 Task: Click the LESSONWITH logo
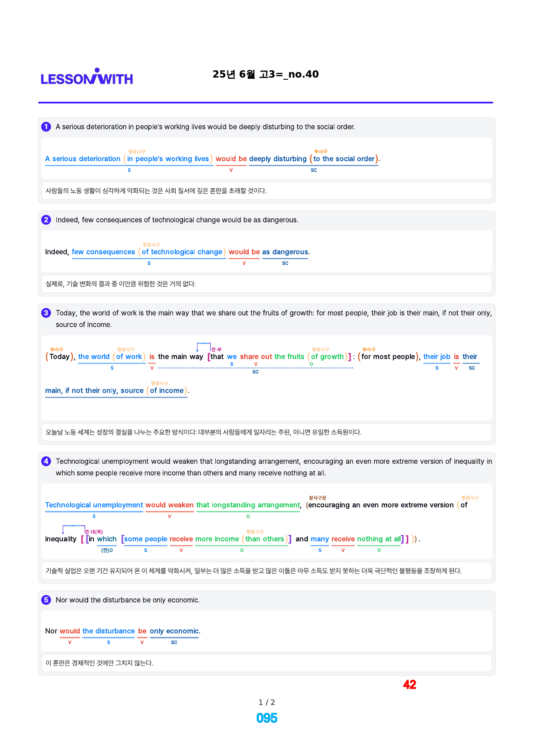87,77
